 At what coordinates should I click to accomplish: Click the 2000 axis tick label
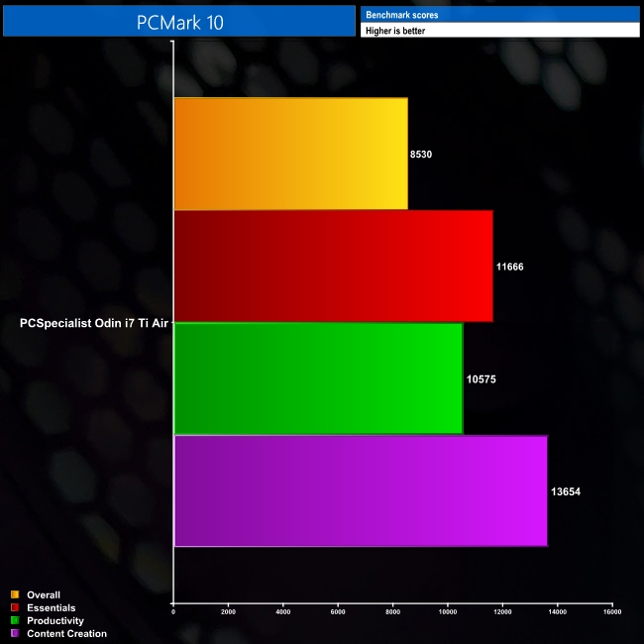tap(228, 612)
